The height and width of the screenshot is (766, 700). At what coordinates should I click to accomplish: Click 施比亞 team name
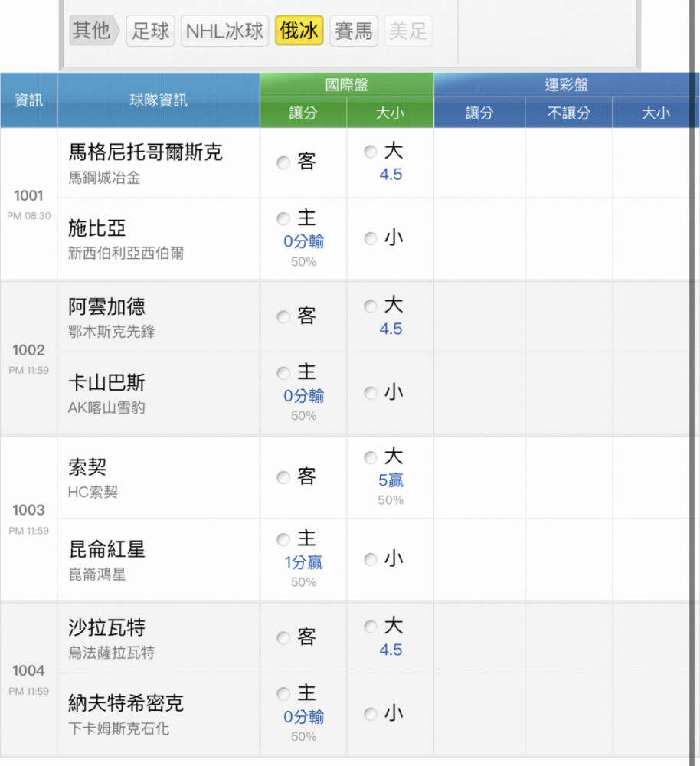point(96,228)
